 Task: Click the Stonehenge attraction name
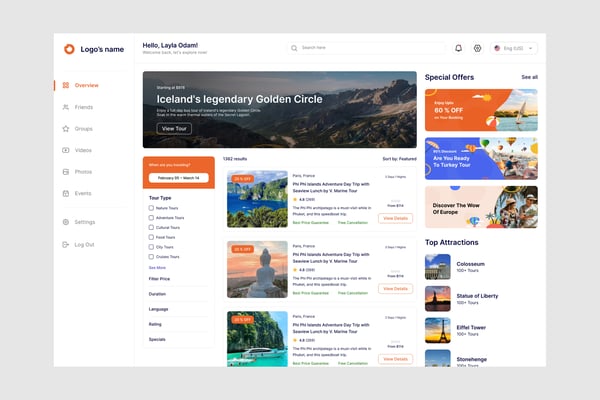471,359
